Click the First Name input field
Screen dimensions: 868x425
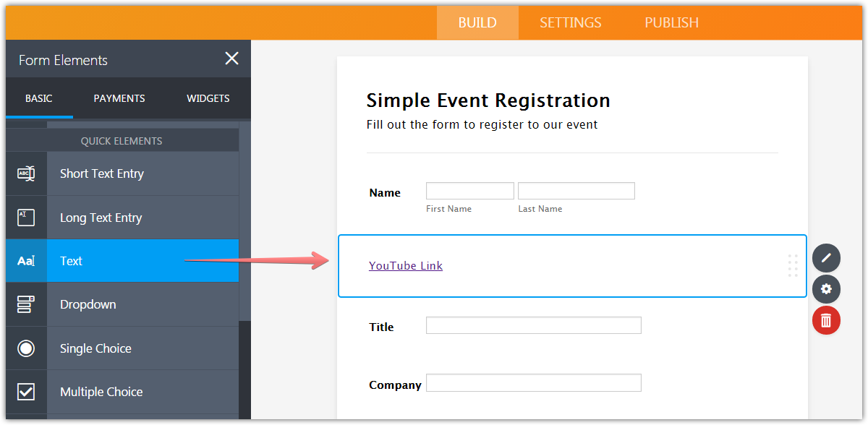[469, 190]
